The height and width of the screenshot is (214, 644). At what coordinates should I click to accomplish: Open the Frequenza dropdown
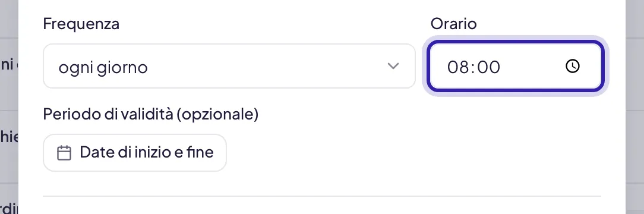pyautogui.click(x=229, y=66)
